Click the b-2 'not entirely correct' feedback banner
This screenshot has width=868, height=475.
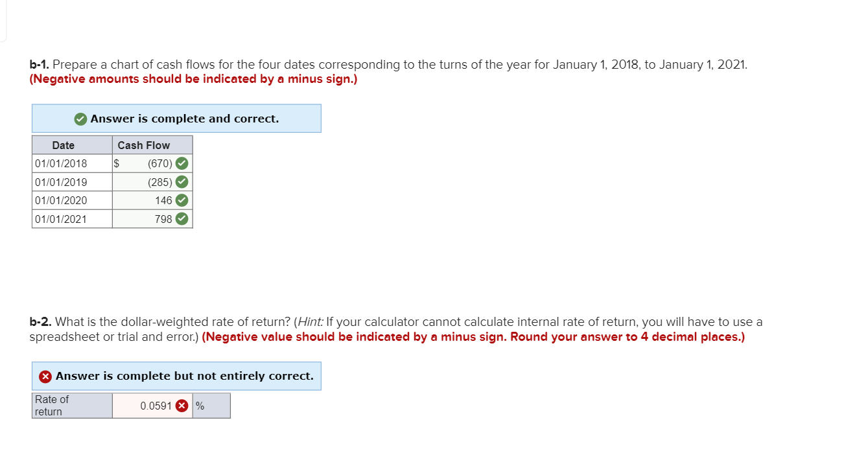[176, 376]
